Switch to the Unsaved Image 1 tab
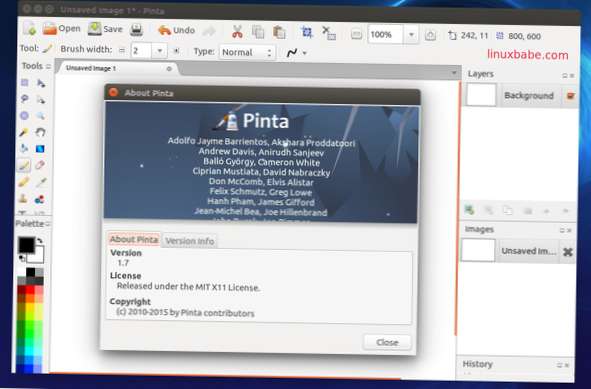The width and height of the screenshot is (591, 389). tap(91, 68)
